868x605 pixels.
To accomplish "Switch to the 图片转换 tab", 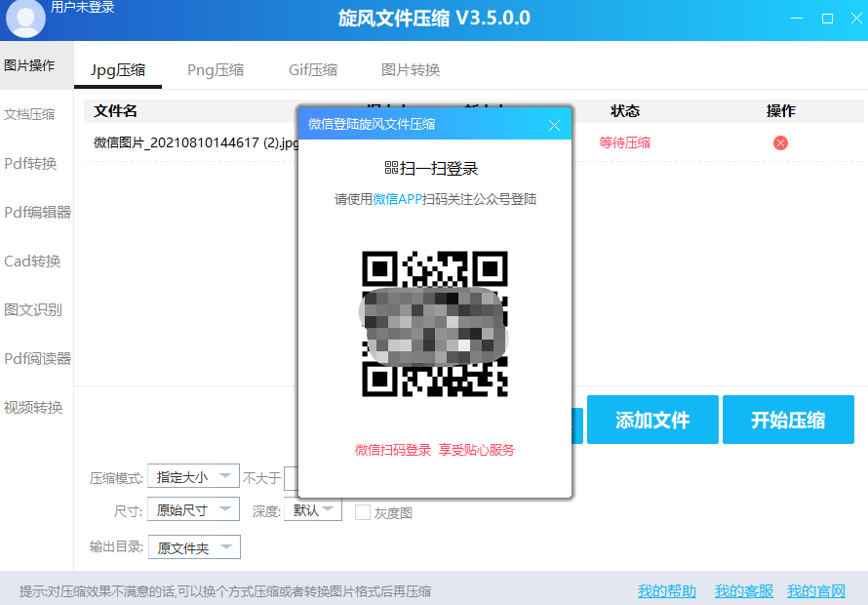I will tap(411, 70).
